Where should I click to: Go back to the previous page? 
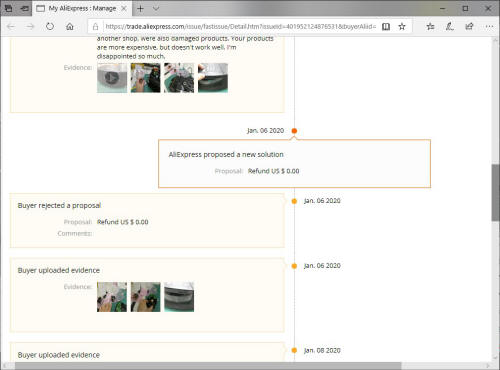click(x=11, y=26)
